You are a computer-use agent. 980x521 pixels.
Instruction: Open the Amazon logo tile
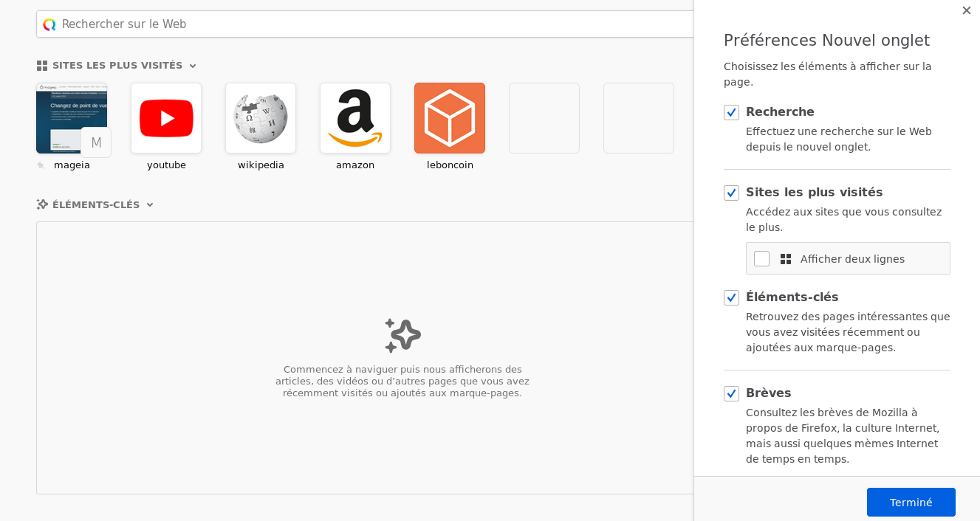point(355,118)
